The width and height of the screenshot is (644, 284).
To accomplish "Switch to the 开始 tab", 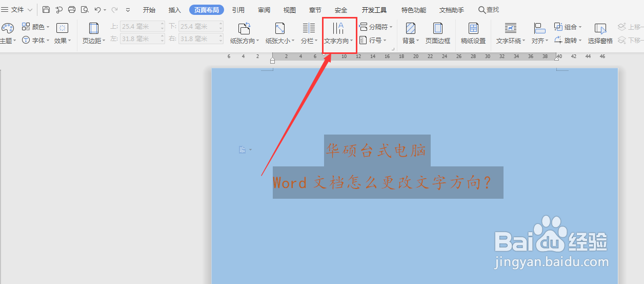I will click(x=149, y=10).
